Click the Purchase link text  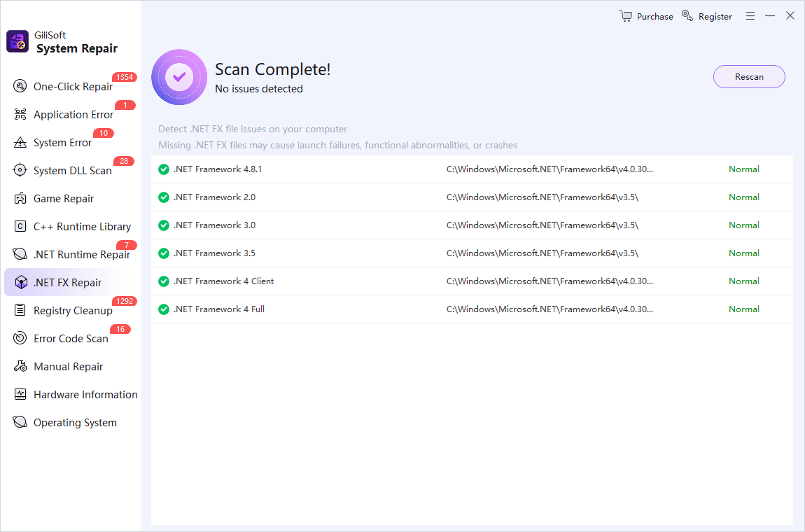[654, 16]
